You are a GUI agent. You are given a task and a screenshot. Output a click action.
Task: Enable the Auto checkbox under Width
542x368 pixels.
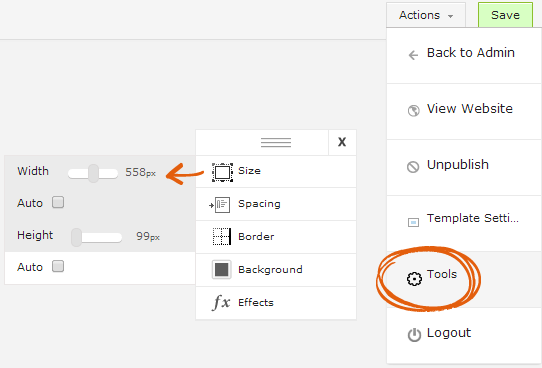(58, 202)
